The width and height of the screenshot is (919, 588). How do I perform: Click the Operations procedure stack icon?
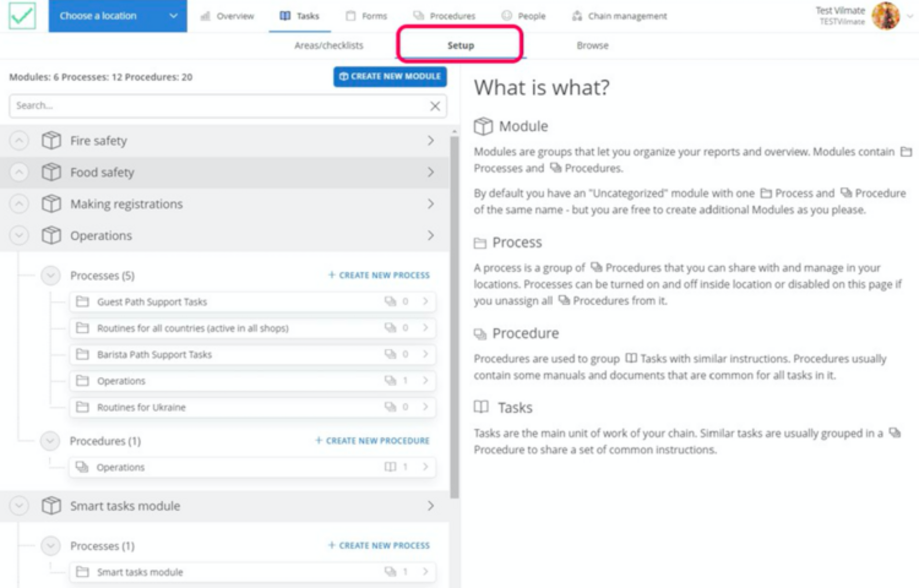coord(82,467)
